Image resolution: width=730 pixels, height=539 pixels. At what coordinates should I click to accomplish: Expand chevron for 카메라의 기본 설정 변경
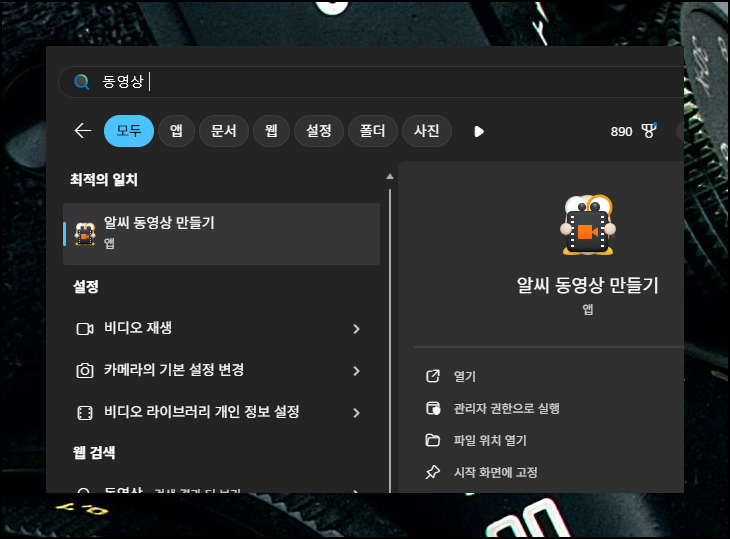(356, 371)
